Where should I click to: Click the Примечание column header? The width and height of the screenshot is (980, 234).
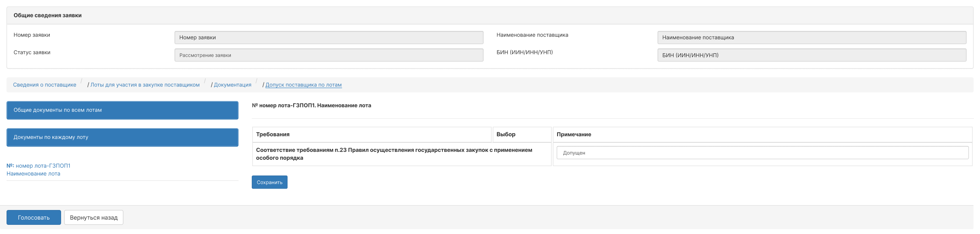[762, 134]
